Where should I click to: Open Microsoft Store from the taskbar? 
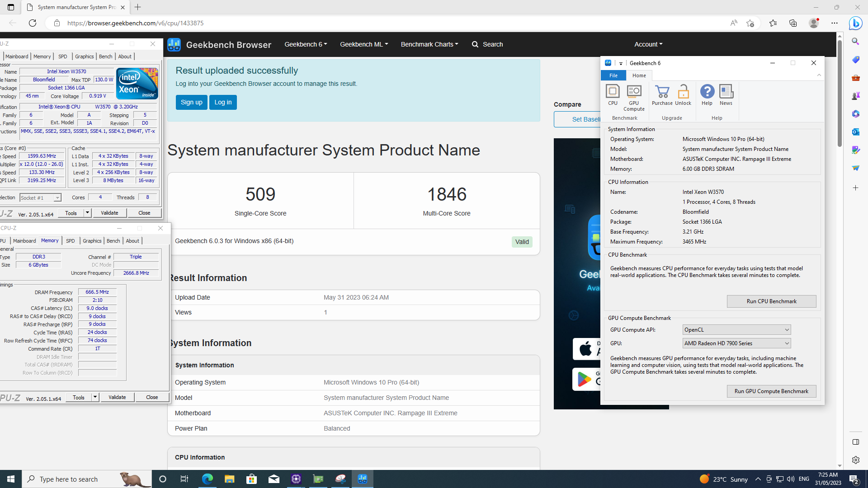tap(251, 479)
